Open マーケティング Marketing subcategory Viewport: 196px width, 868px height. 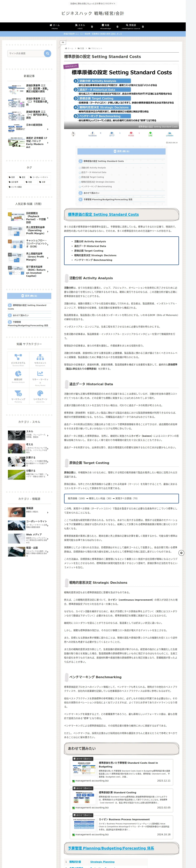click(x=18, y=396)
